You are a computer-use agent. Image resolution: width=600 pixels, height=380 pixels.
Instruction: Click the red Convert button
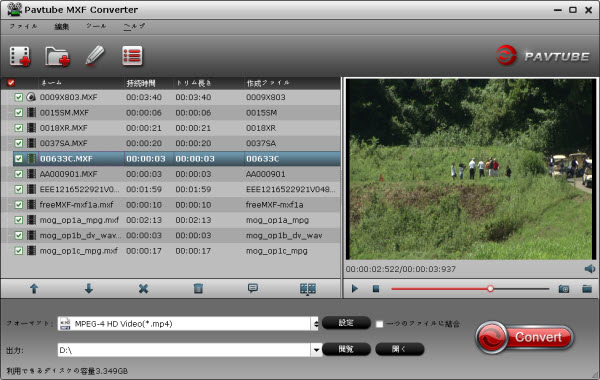pyautogui.click(x=525, y=337)
